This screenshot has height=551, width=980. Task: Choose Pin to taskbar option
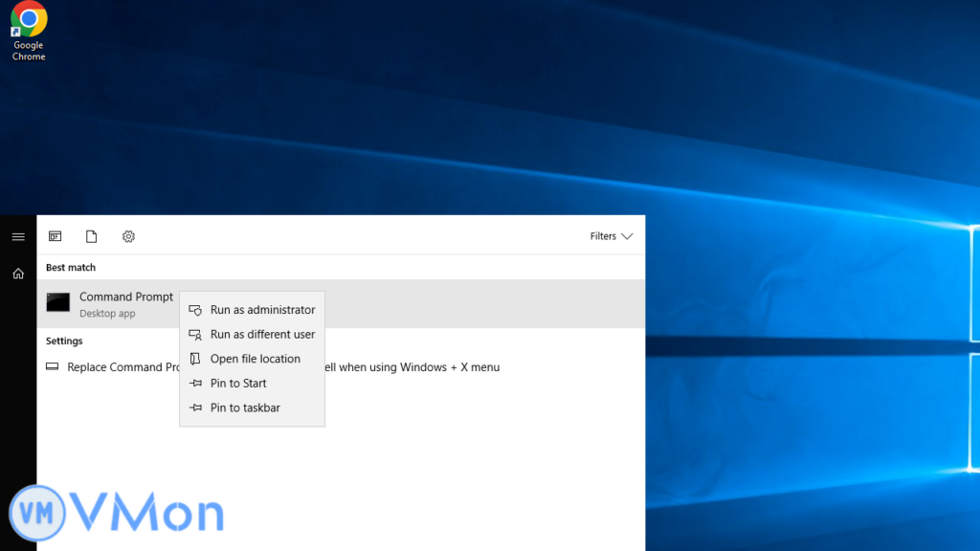(x=245, y=408)
